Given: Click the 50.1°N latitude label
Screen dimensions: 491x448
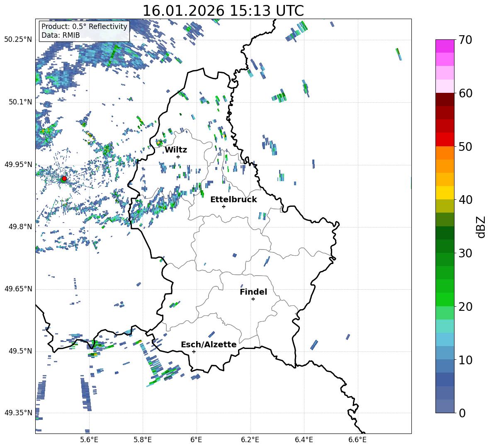Looking at the screenshot, I should [x=21, y=102].
